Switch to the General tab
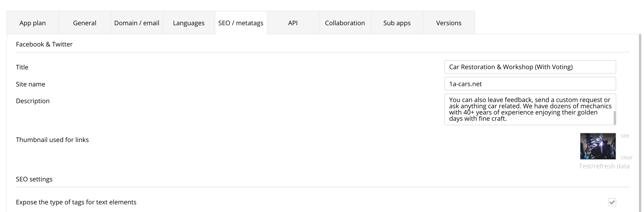This screenshot has height=212, width=644. (85, 23)
